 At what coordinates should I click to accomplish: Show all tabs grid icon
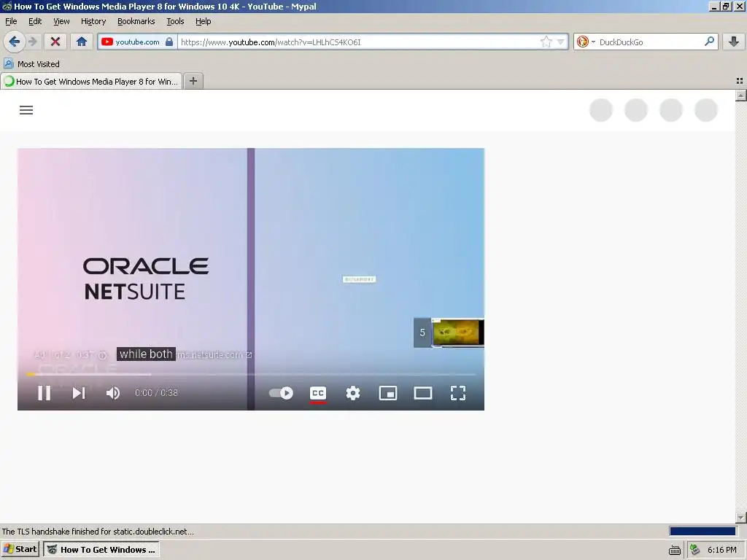coord(740,81)
